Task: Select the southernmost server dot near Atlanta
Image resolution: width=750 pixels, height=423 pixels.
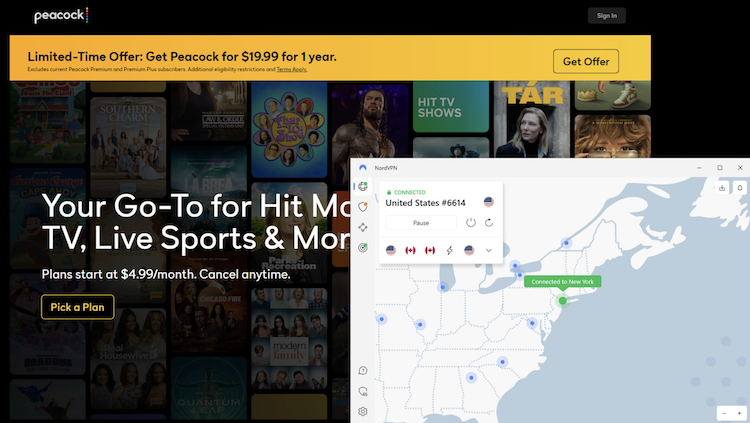Action: [471, 378]
